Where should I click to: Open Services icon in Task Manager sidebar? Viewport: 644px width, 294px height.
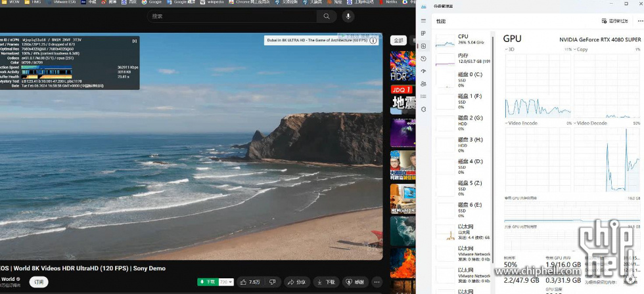click(x=423, y=109)
